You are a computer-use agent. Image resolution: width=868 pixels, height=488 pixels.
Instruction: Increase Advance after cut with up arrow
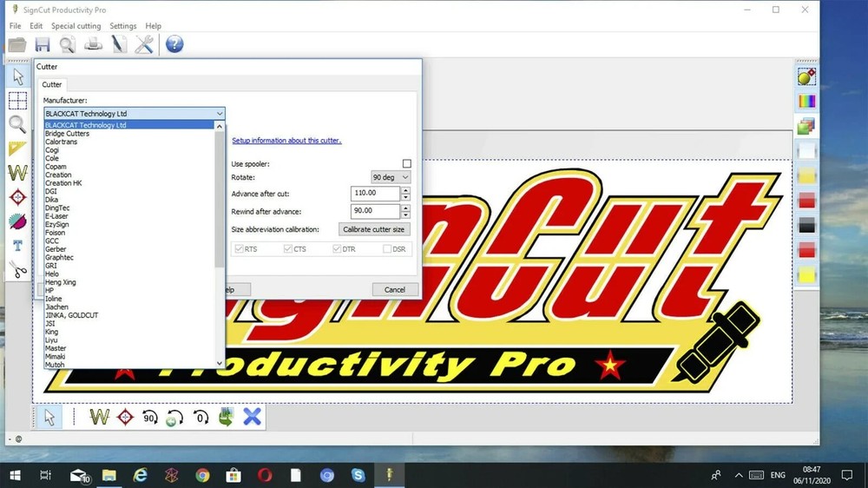point(405,190)
